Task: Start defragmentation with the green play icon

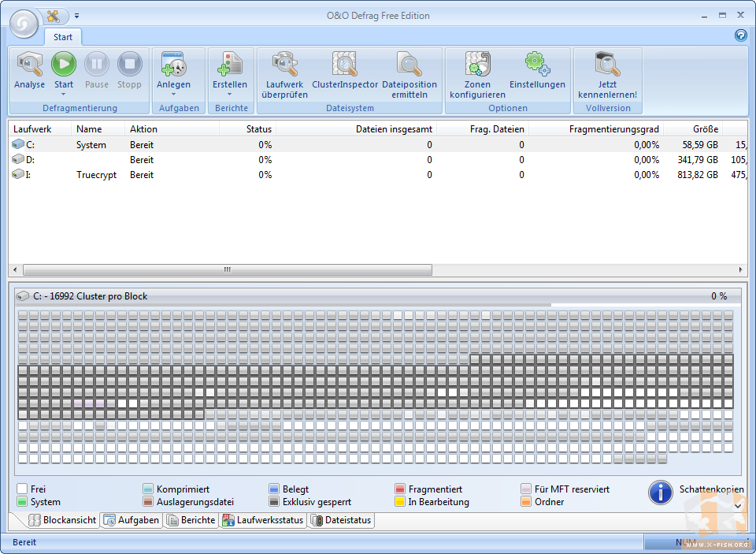Action: coord(64,64)
